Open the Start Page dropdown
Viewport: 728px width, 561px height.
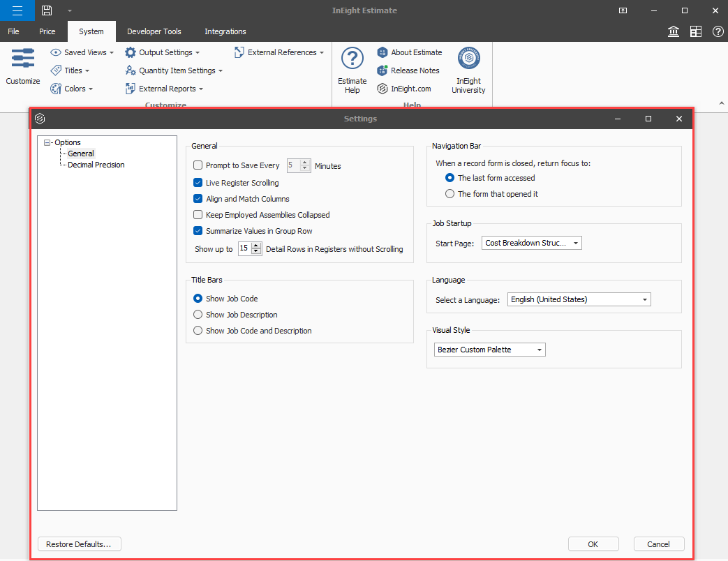532,243
